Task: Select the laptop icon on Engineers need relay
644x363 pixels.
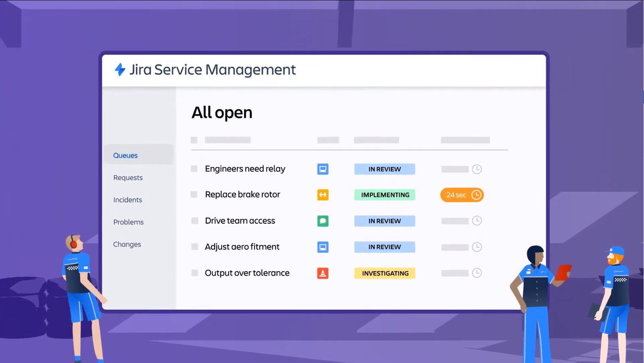Action: click(x=323, y=169)
